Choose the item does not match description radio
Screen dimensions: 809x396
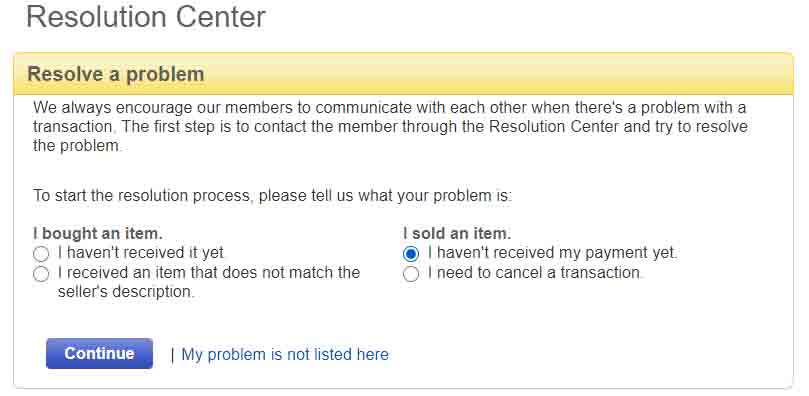pyautogui.click(x=41, y=274)
